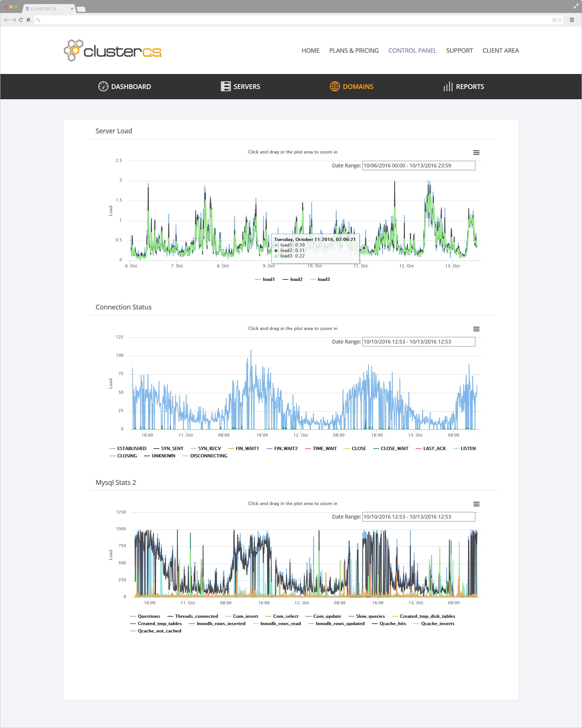Toggle load1 series in Server Load legend
The image size is (582, 728).
(x=265, y=279)
